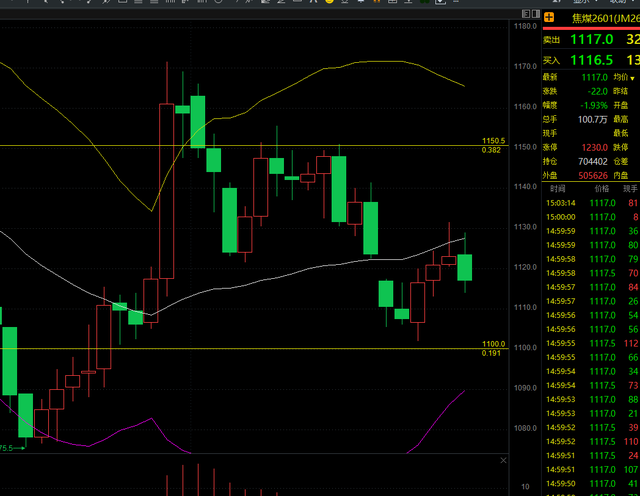
Task: Click the 开盘 field label
Action: tap(620, 106)
